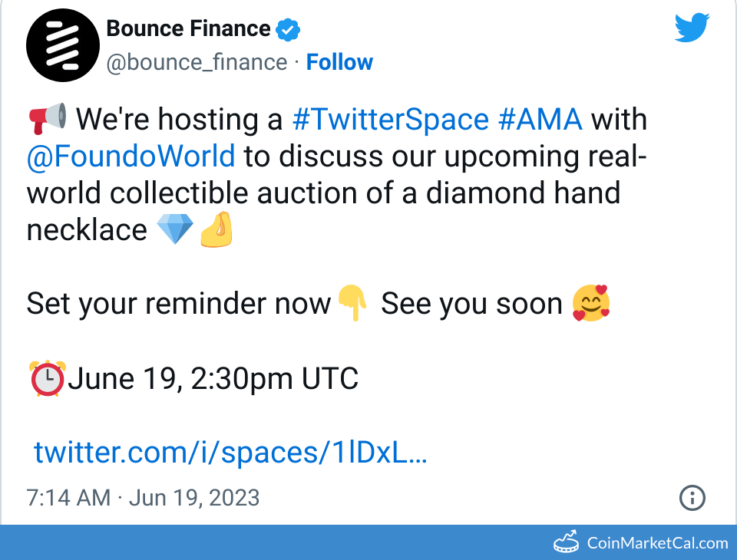The height and width of the screenshot is (560, 737).
Task: Click the pointing-down hand emoji
Action: click(353, 304)
